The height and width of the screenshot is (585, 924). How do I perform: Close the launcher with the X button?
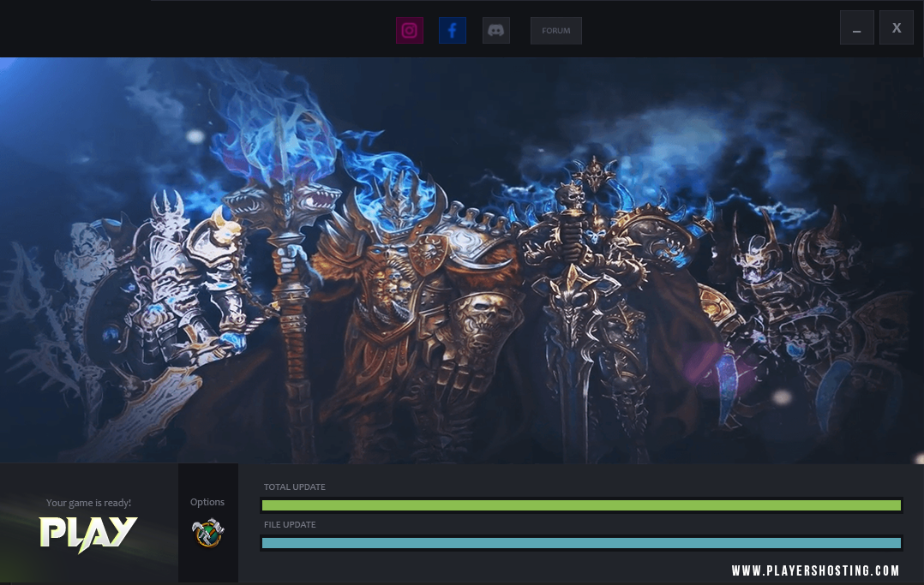pos(897,27)
